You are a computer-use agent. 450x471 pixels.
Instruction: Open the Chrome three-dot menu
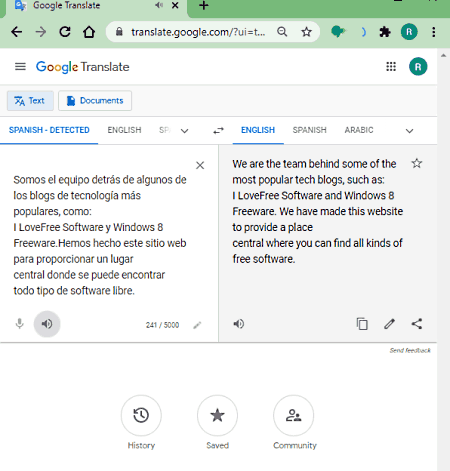point(433,32)
